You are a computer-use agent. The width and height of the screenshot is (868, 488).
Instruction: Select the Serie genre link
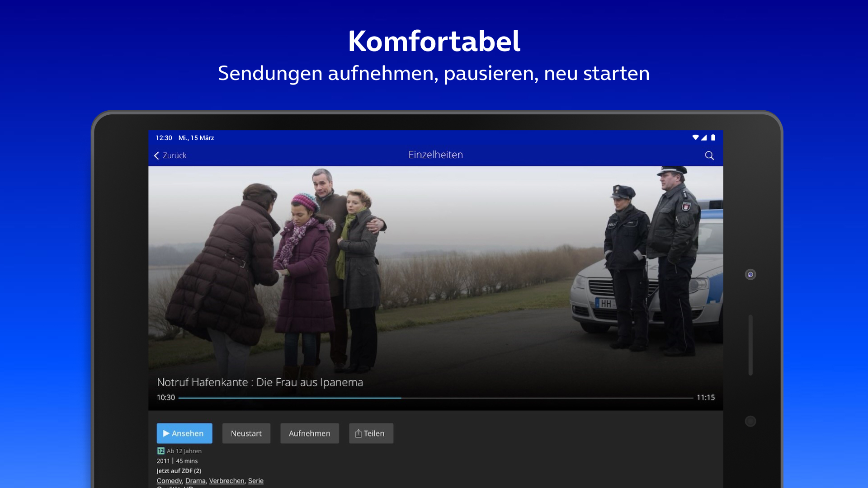pyautogui.click(x=256, y=481)
